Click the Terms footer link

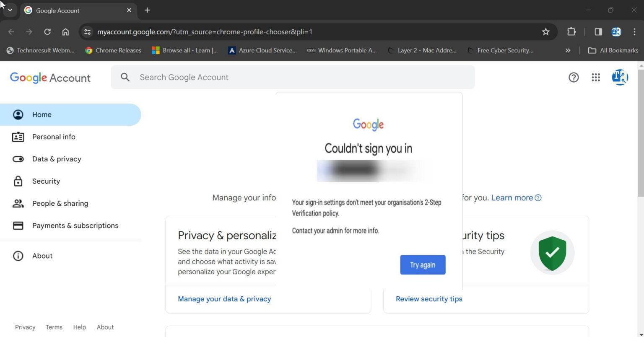pos(54,327)
